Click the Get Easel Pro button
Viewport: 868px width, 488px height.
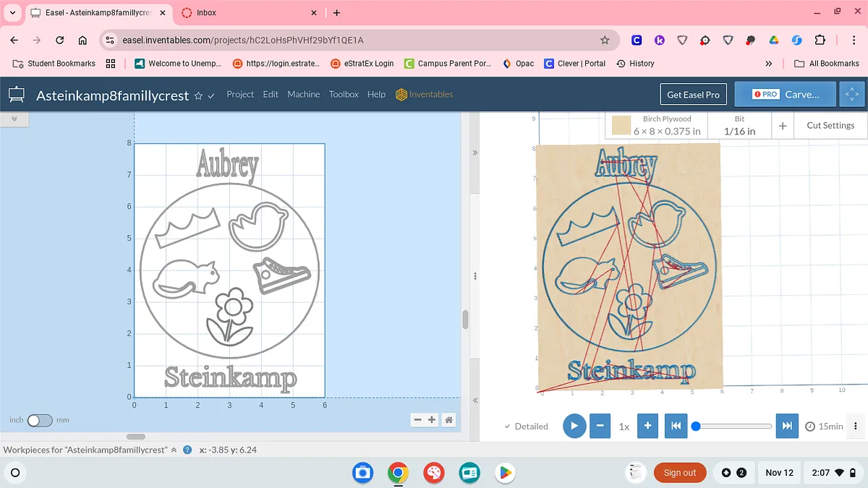(x=693, y=95)
